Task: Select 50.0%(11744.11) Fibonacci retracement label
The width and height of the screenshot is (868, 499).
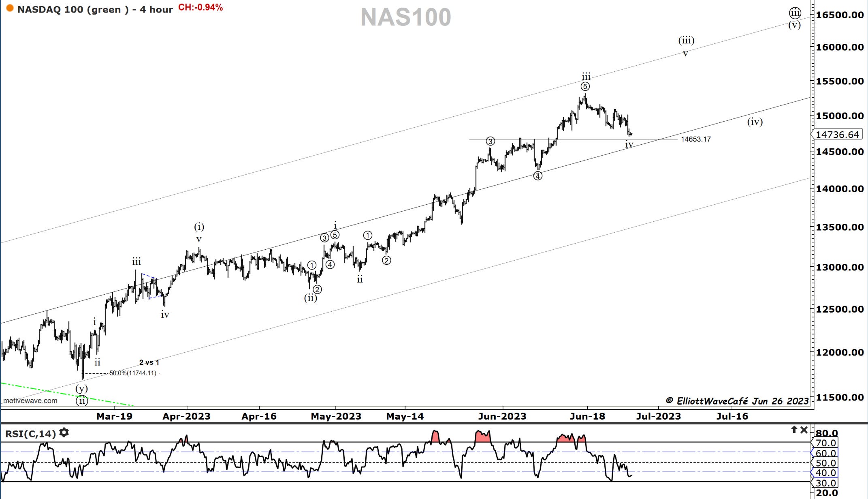Action: click(132, 373)
